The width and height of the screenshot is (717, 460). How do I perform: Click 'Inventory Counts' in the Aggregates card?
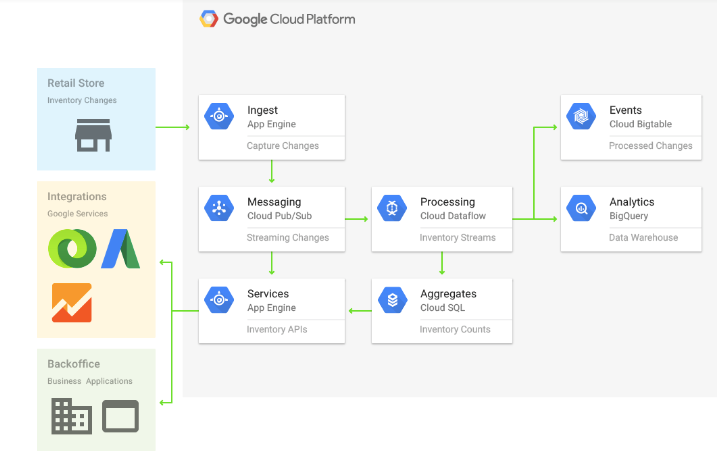(455, 330)
